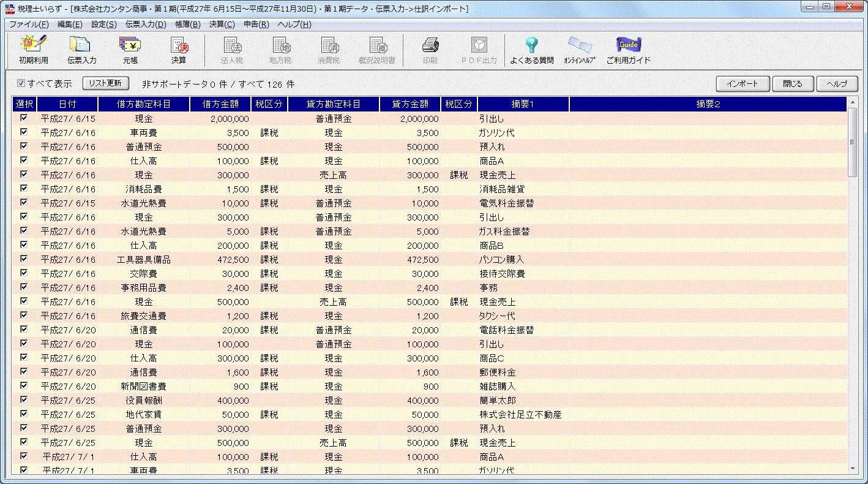Click the 借方勘定科目 column header

coord(144,104)
